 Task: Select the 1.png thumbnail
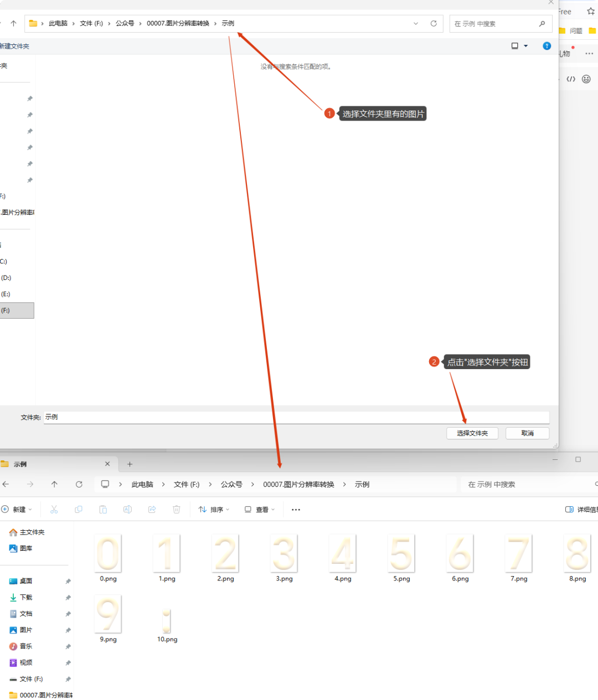(x=167, y=553)
